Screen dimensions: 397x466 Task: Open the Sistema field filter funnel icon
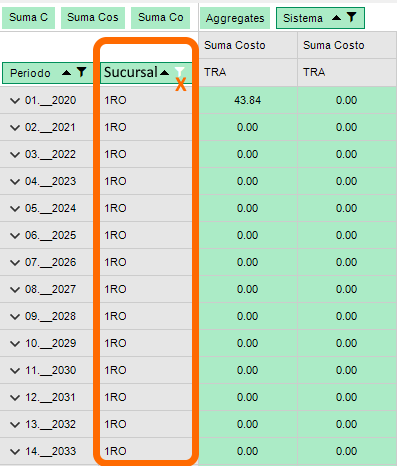coord(351,17)
